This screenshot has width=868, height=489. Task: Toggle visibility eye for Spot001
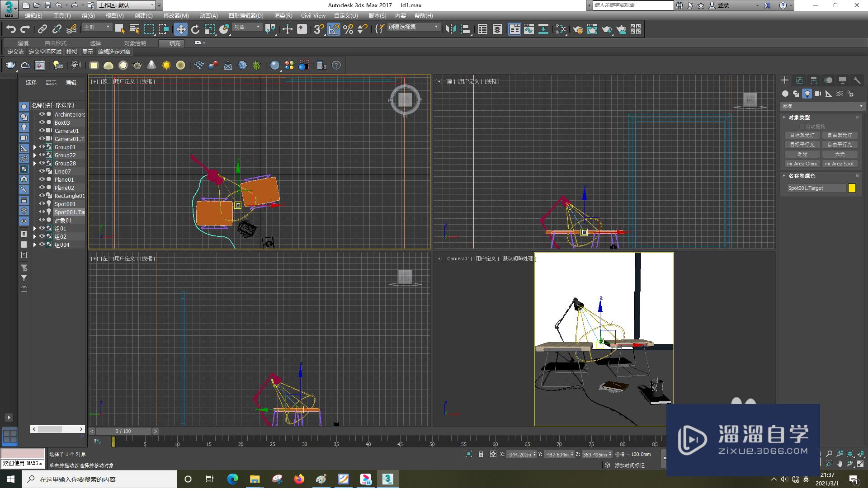pyautogui.click(x=42, y=204)
